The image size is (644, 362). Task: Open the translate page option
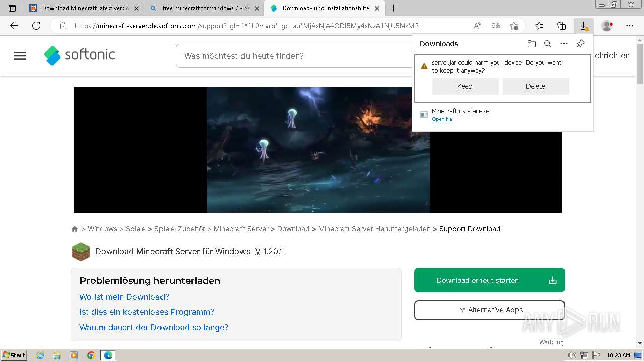[496, 26]
